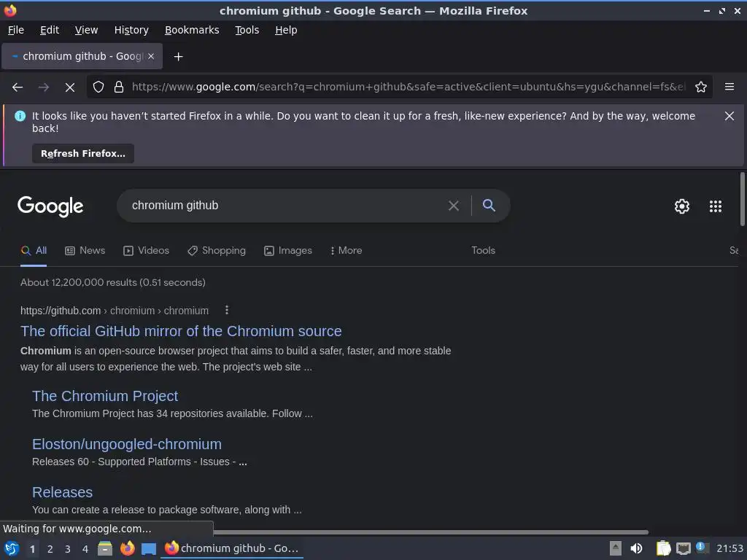Open the File menu
The height and width of the screenshot is (560, 747).
(16, 30)
